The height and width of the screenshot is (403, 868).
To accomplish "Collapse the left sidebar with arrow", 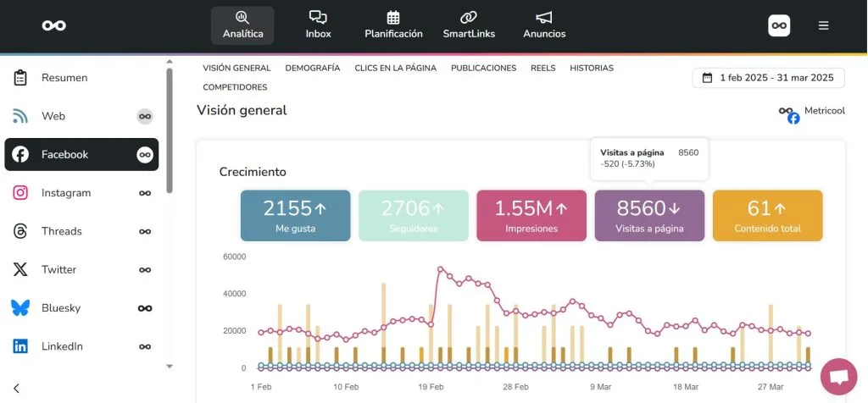I will [x=17, y=389].
